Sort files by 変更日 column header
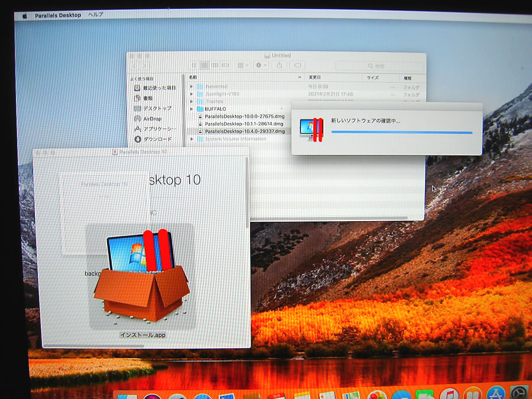Image resolution: width=532 pixels, height=399 pixels. [x=314, y=77]
